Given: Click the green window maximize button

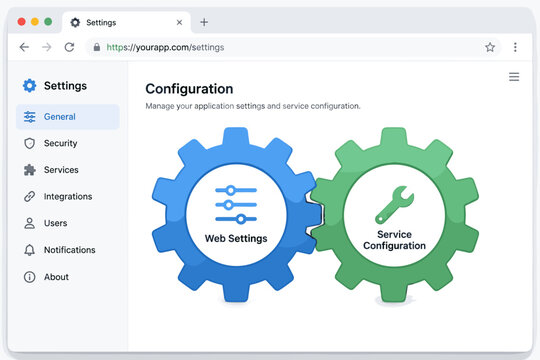Looking at the screenshot, I should [x=48, y=22].
